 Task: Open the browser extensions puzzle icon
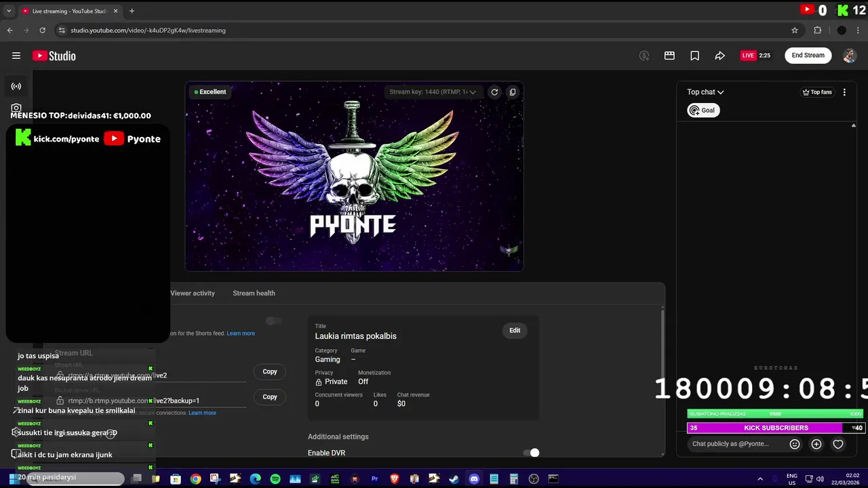pos(817,30)
